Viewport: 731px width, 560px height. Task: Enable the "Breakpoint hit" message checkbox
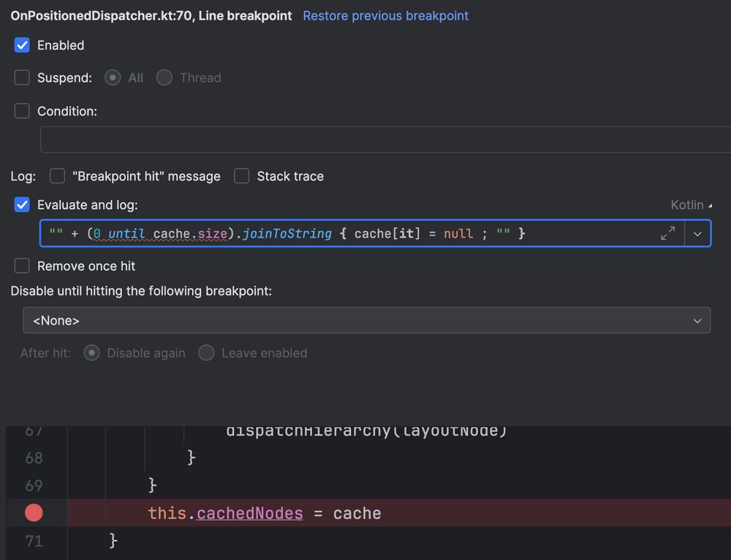coord(58,176)
